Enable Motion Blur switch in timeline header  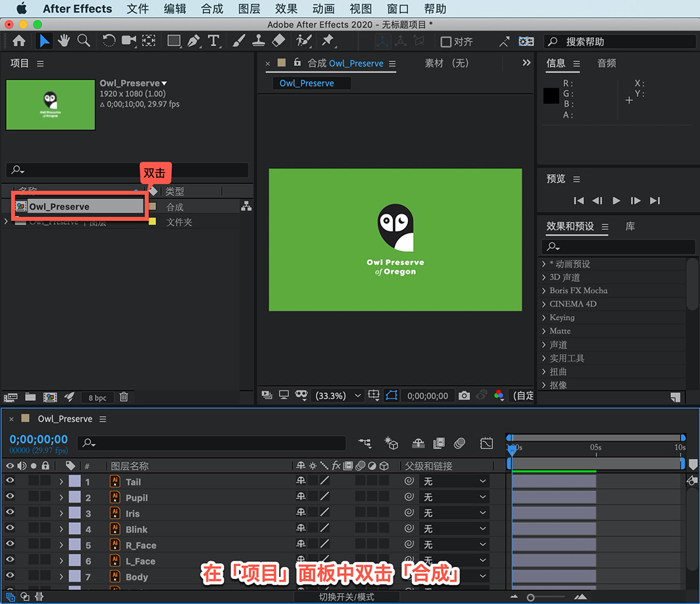pyautogui.click(x=459, y=442)
